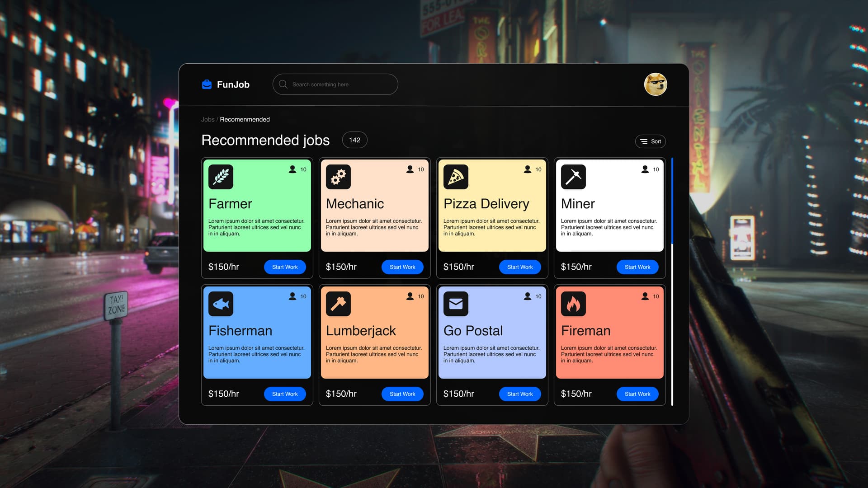Select the Recommended breadcrumb item
Image resolution: width=868 pixels, height=488 pixels.
tap(245, 119)
